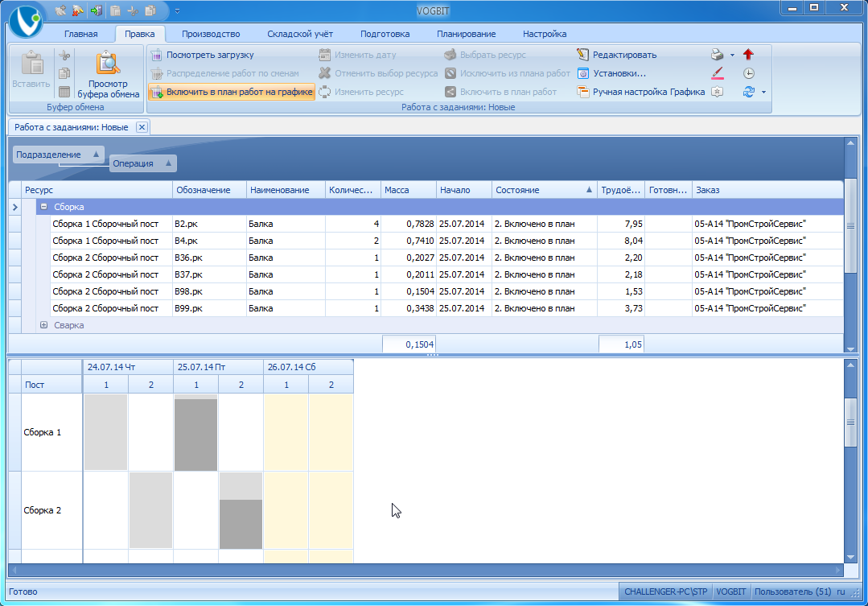Select the B2.рк cell
Image resolution: width=868 pixels, height=606 pixels.
(x=210, y=224)
